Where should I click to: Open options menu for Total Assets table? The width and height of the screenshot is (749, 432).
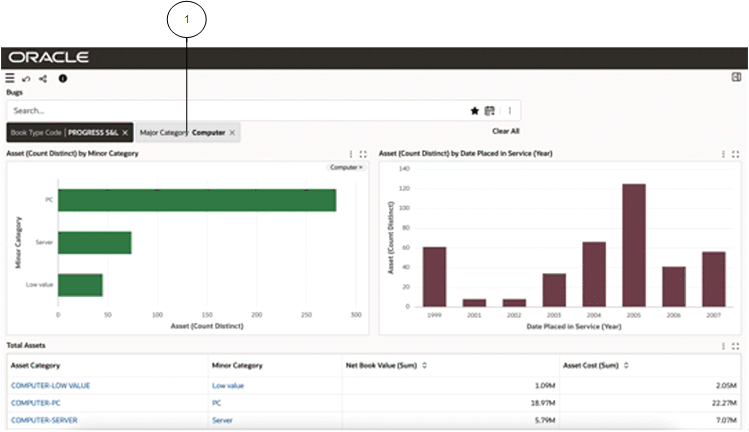click(723, 346)
